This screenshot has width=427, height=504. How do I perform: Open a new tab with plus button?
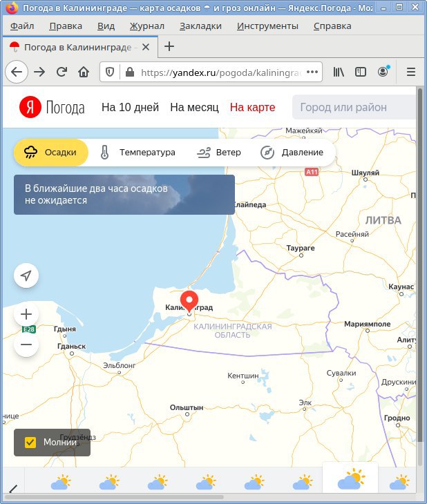tap(169, 47)
